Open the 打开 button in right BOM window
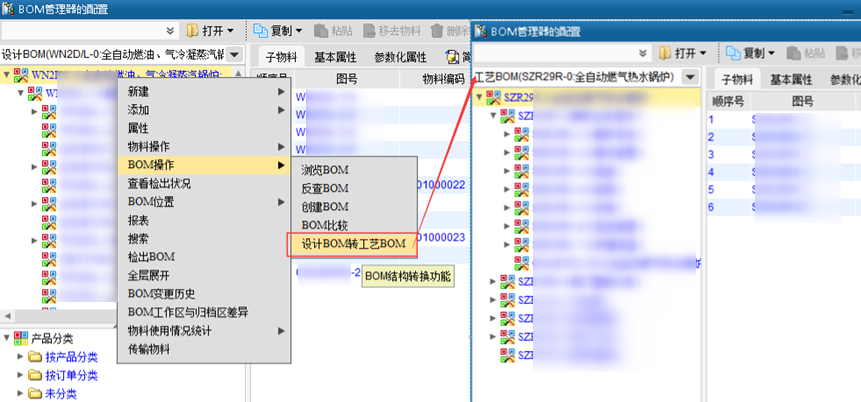This screenshot has width=861, height=402. [684, 53]
